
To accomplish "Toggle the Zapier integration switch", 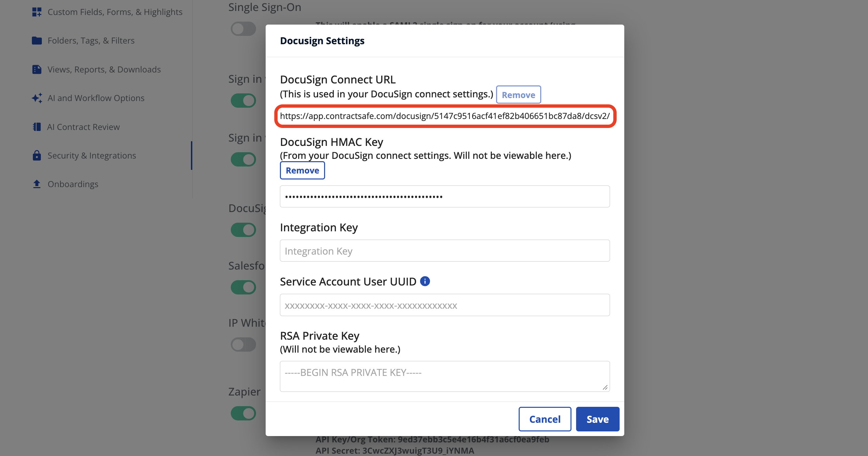I will coord(243,413).
